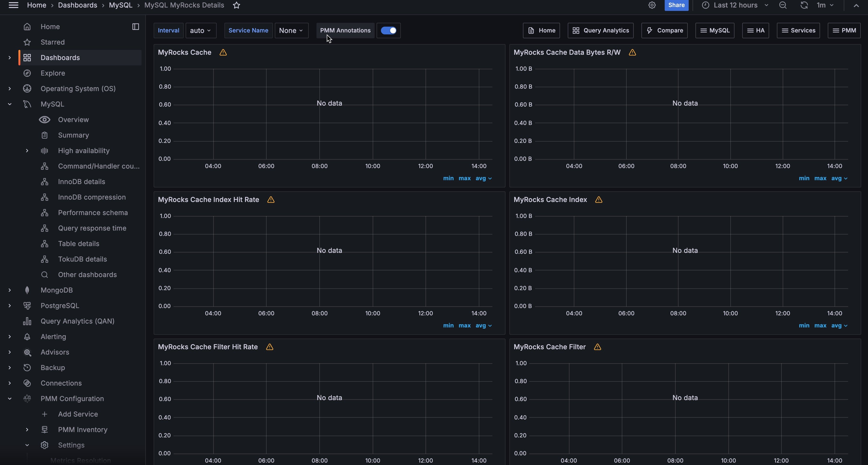The height and width of the screenshot is (465, 868).
Task: Open dashboard settings gear icon
Action: [x=652, y=5]
